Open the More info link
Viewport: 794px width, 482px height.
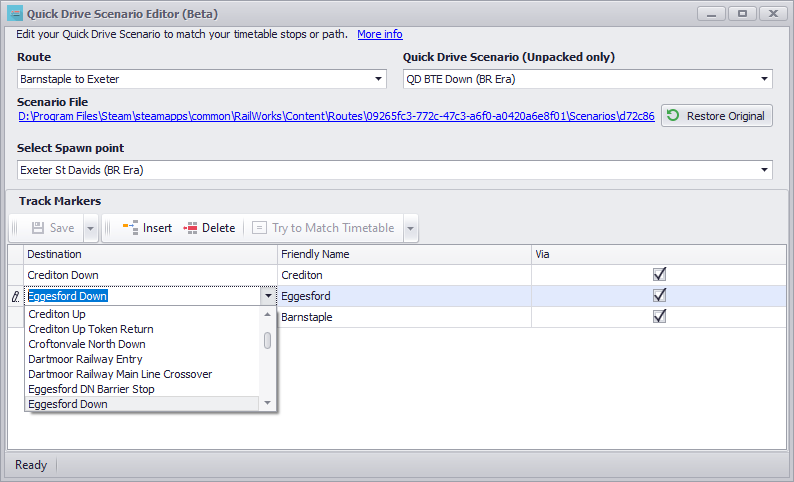tap(380, 34)
